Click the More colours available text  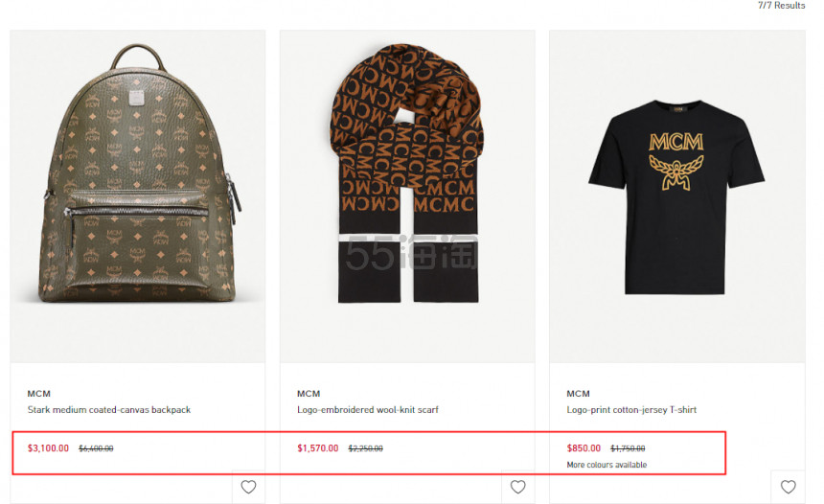coord(607,466)
